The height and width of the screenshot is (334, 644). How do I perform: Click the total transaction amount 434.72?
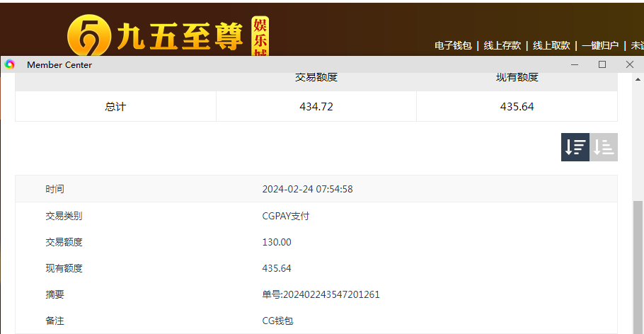click(316, 107)
